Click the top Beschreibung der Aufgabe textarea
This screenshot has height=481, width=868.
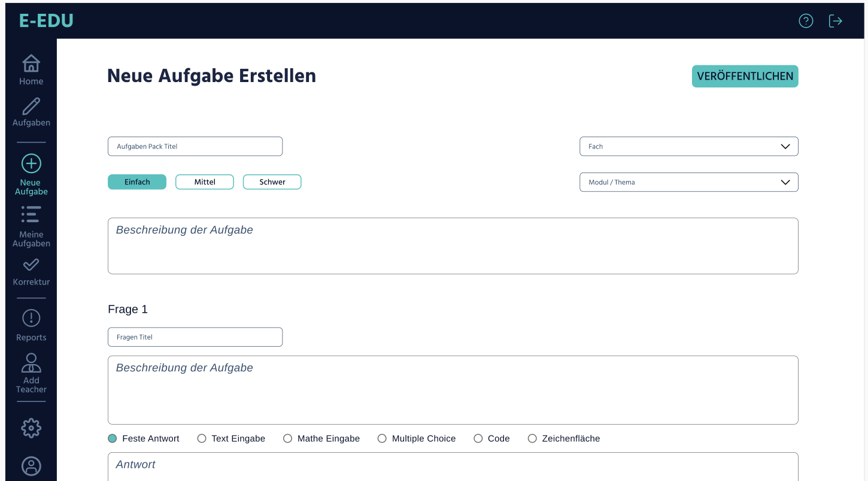tap(453, 246)
